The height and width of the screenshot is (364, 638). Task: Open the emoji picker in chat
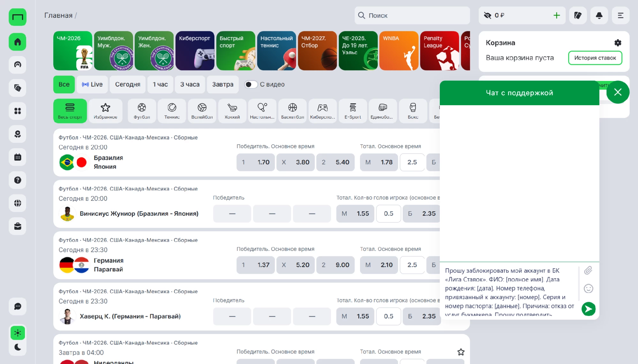588,288
